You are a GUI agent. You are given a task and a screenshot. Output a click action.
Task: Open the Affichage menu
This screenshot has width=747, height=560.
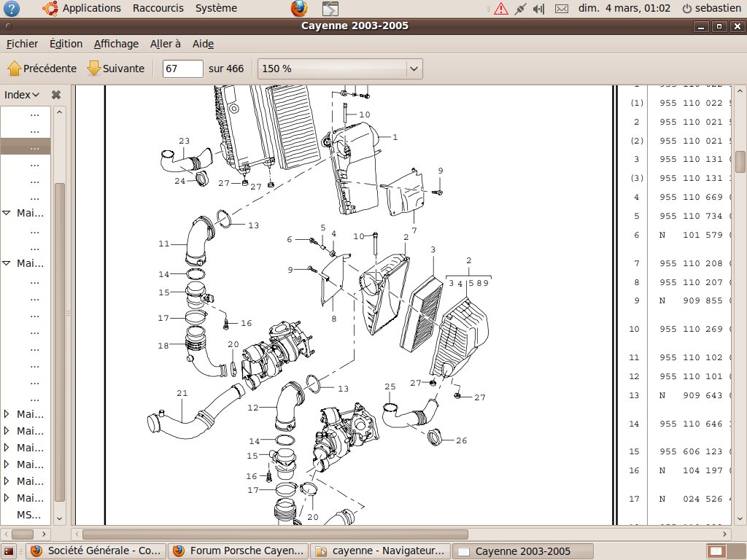[x=116, y=44]
